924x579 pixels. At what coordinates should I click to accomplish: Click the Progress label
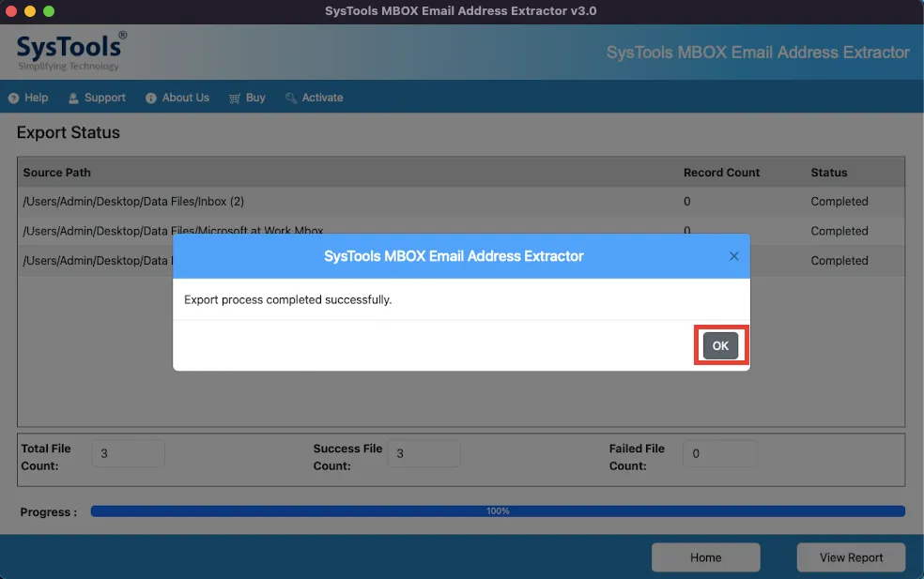click(48, 511)
